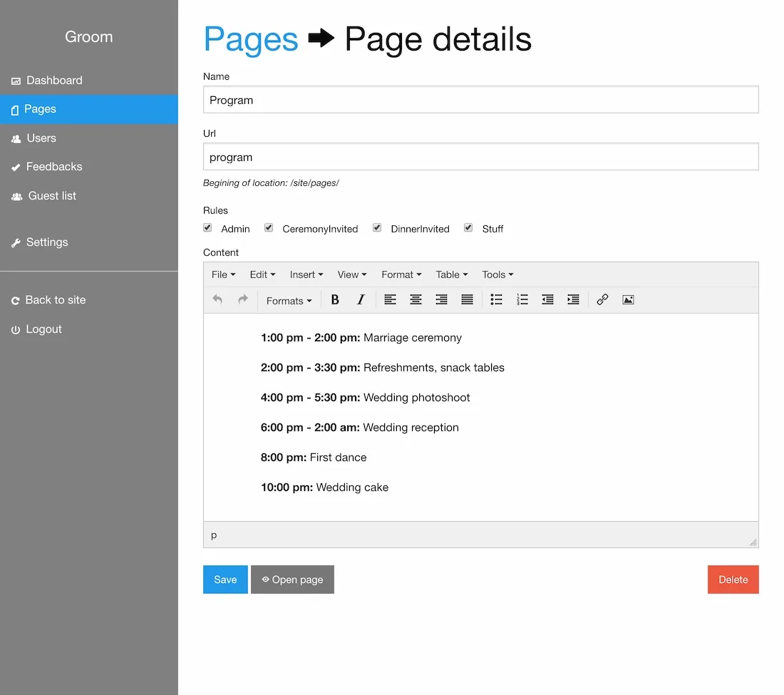Open the Table menu dropdown
This screenshot has width=784, height=695.
coord(451,274)
